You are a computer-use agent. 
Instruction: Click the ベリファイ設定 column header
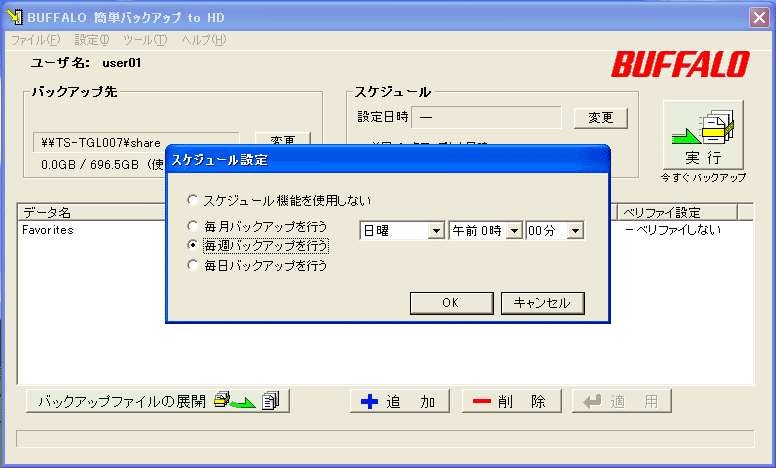677,213
